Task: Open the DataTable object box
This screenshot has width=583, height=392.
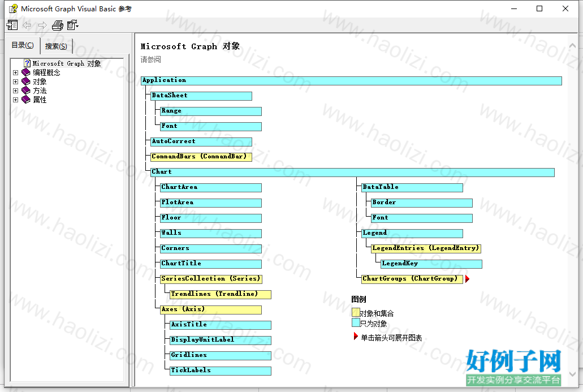Action: 412,187
